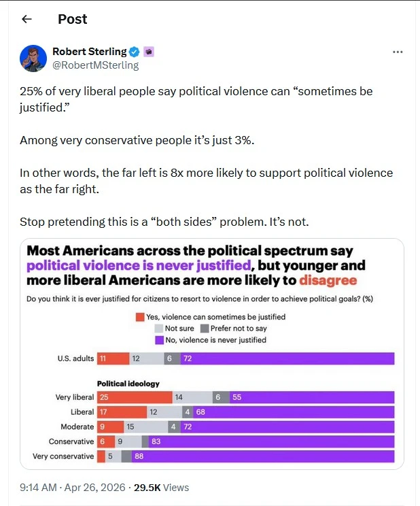The height and width of the screenshot is (506, 420).
Task: Click the purple affiliate badge beside the name
Action: pos(149,52)
